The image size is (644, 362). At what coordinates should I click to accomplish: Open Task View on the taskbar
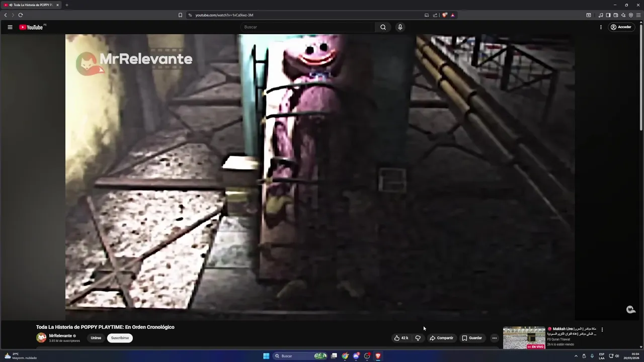tap(334, 356)
